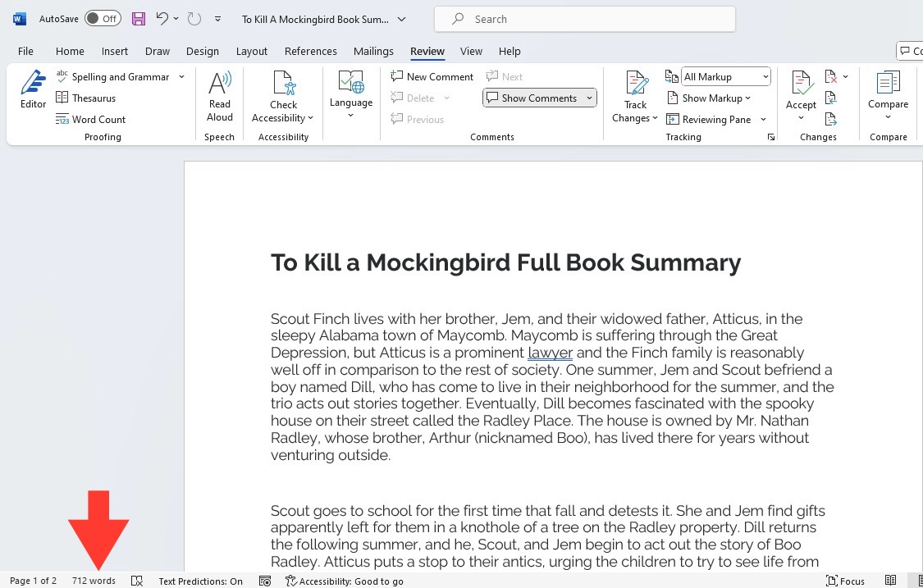The width and height of the screenshot is (923, 588).
Task: Start Read Aloud
Action: pos(220,97)
